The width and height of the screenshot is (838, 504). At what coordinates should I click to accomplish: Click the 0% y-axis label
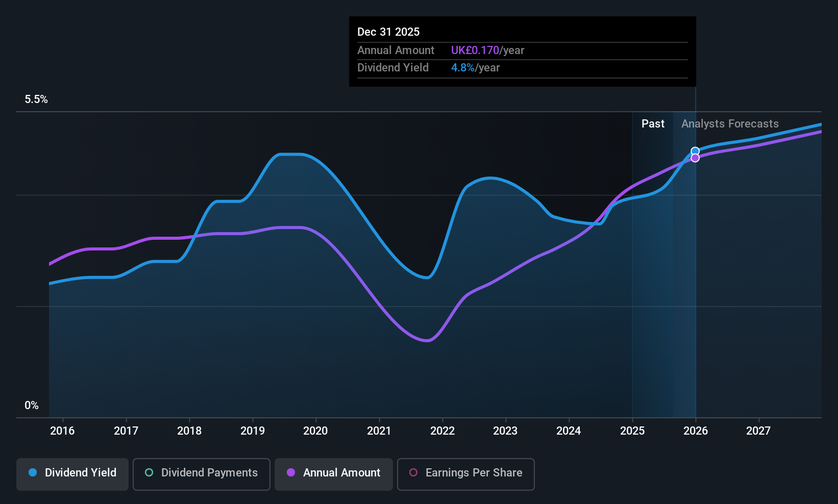tap(32, 406)
